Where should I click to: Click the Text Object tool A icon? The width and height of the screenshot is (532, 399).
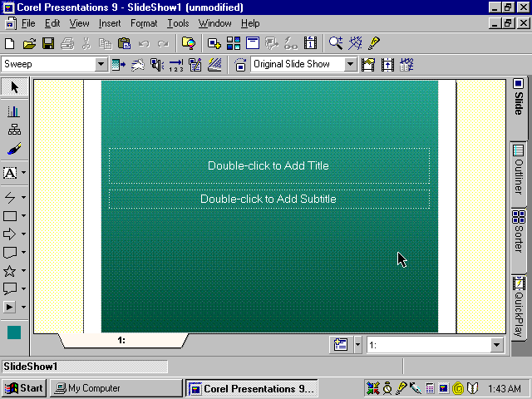[10, 173]
